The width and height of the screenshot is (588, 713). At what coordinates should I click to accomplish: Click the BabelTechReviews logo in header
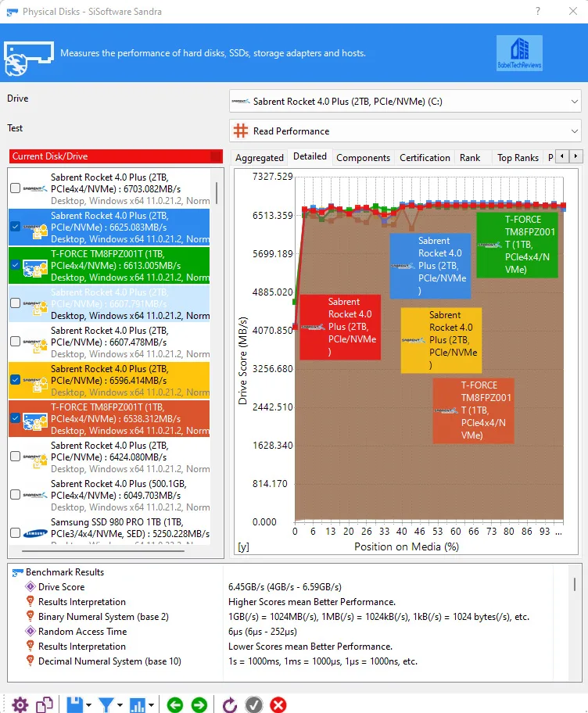519,52
